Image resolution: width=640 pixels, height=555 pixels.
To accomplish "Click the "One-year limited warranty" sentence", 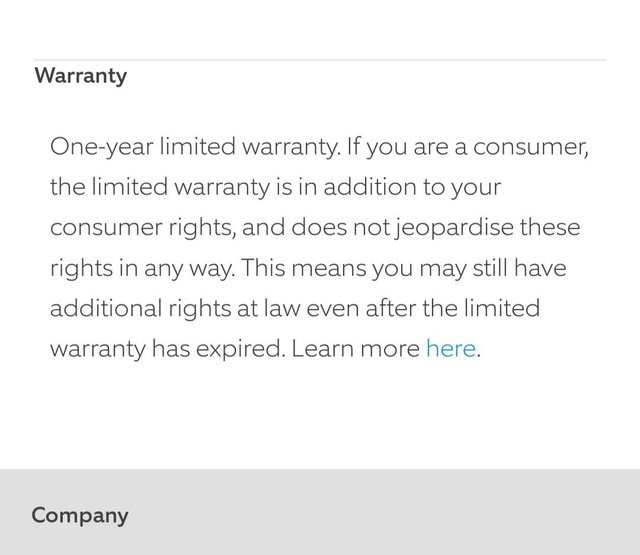I will [x=194, y=147].
